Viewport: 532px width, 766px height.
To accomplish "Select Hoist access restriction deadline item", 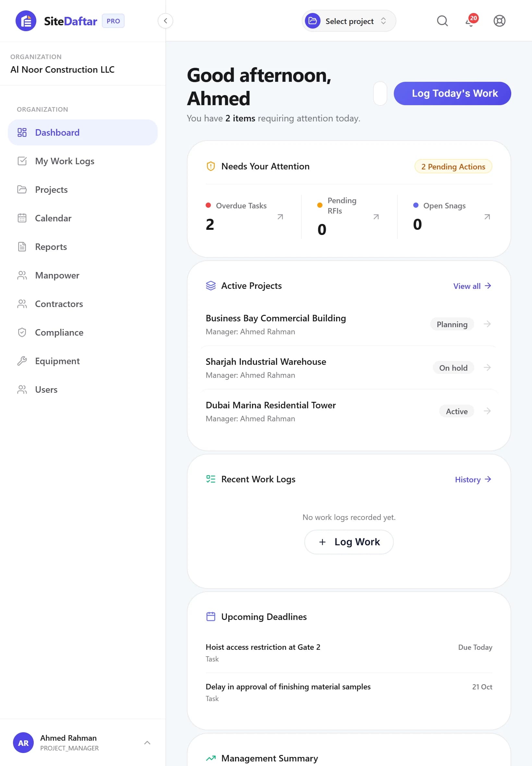I will 349,653.
